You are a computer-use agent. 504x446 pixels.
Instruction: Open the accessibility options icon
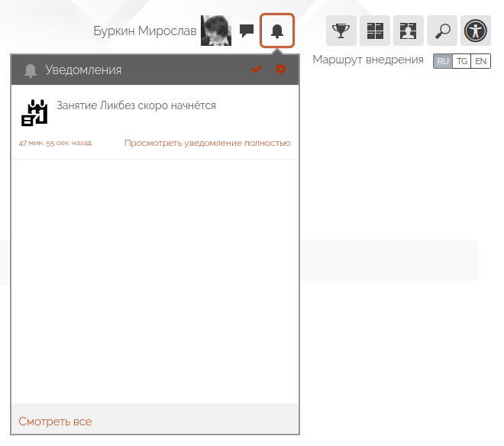coord(476,31)
